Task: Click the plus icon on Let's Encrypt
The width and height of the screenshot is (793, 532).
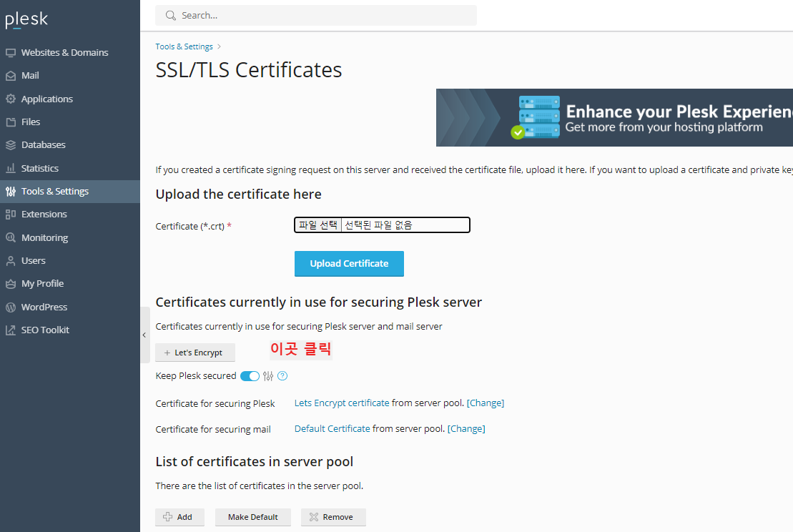Action: [167, 353]
